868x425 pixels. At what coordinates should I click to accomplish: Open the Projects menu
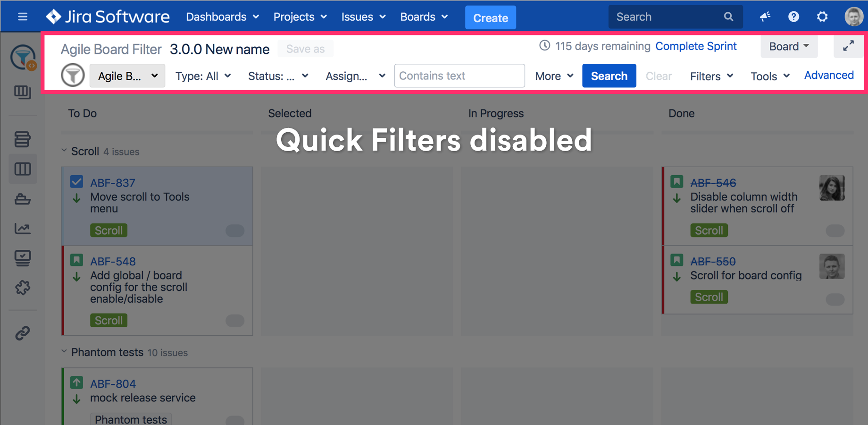tap(300, 17)
